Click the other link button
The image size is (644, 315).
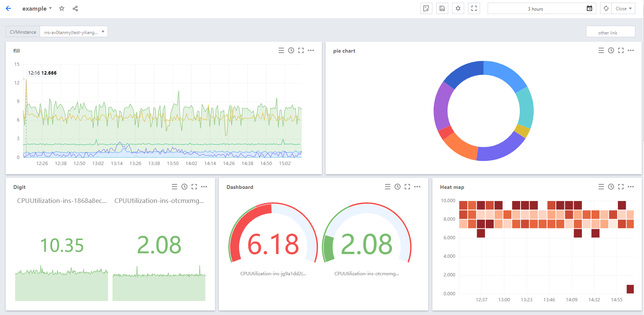pyautogui.click(x=610, y=32)
